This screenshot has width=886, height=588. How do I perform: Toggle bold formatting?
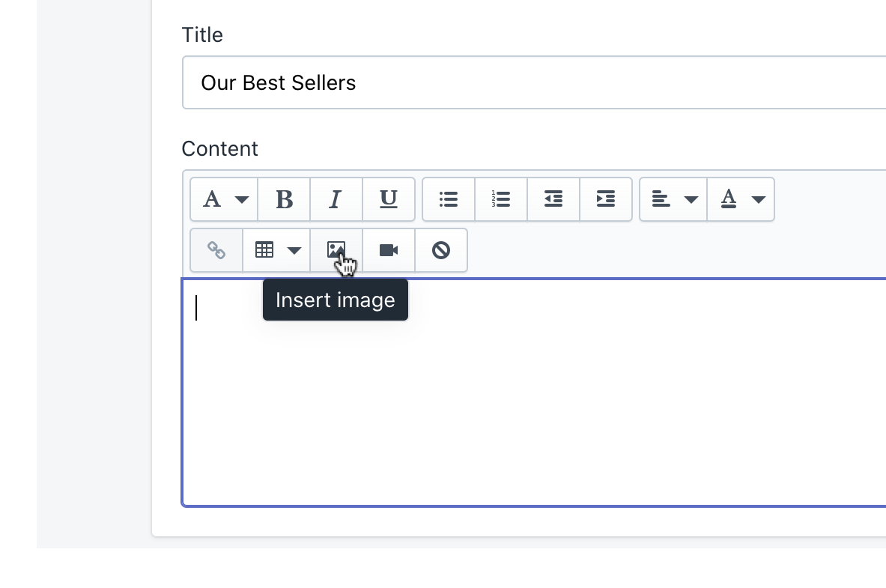pyautogui.click(x=284, y=199)
